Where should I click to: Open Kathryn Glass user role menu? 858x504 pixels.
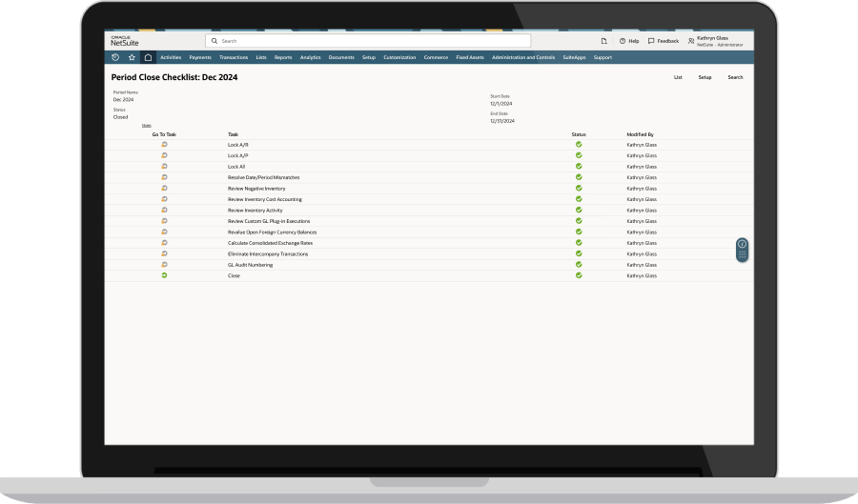pos(717,41)
